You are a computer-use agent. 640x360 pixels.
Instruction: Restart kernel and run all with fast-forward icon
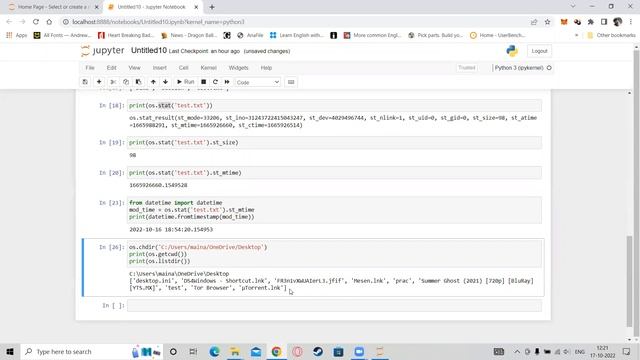click(227, 82)
